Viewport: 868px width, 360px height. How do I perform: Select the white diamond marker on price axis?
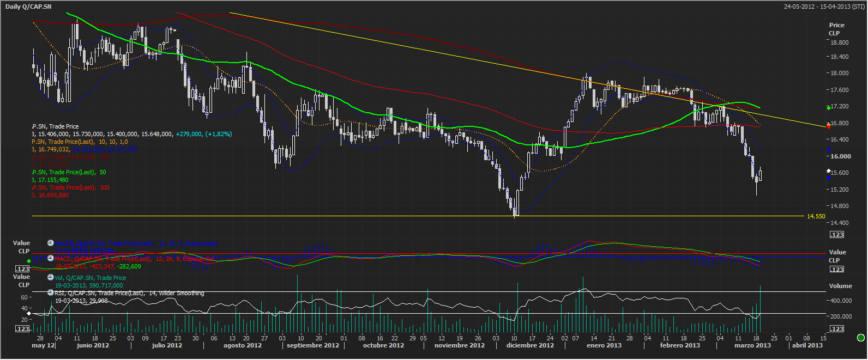(829, 172)
